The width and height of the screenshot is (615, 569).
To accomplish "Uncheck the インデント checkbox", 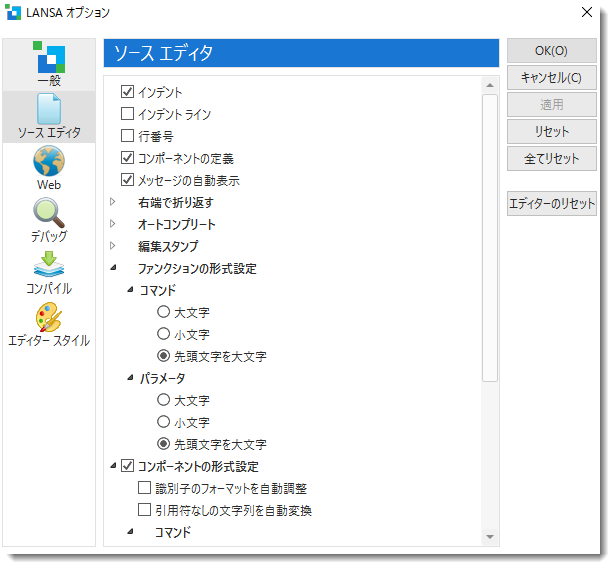I will (x=127, y=92).
